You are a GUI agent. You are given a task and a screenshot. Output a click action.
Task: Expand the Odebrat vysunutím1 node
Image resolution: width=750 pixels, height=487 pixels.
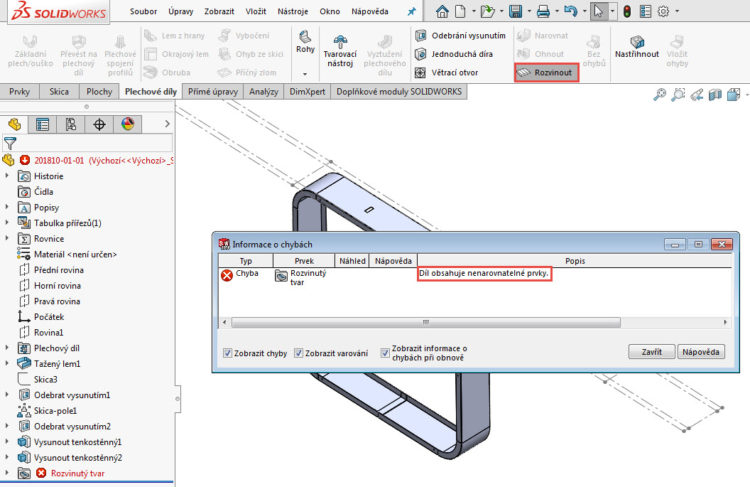pyautogui.click(x=7, y=395)
